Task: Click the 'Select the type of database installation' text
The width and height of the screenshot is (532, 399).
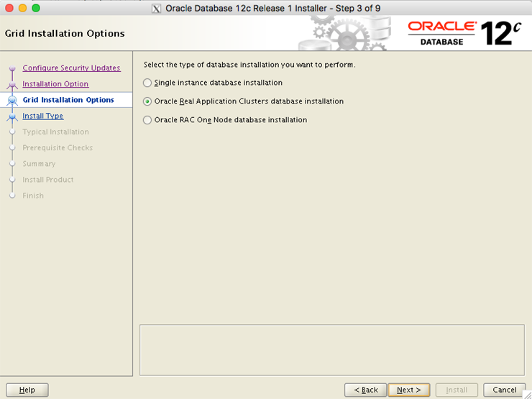Action: pyautogui.click(x=249, y=65)
